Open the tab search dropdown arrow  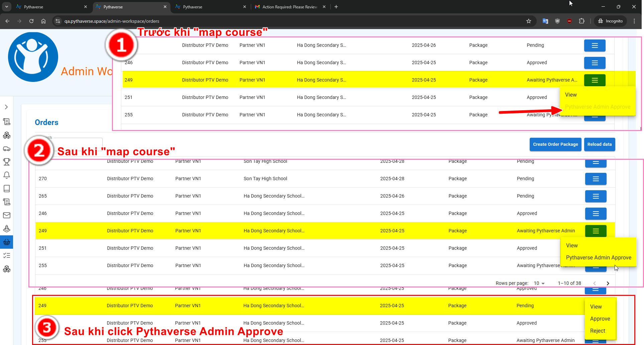(x=6, y=7)
